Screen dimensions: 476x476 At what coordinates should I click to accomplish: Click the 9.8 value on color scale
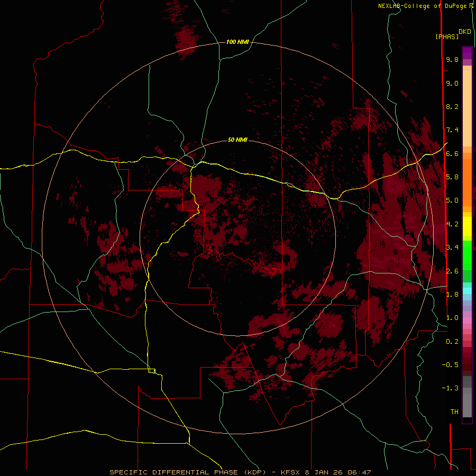452,59
